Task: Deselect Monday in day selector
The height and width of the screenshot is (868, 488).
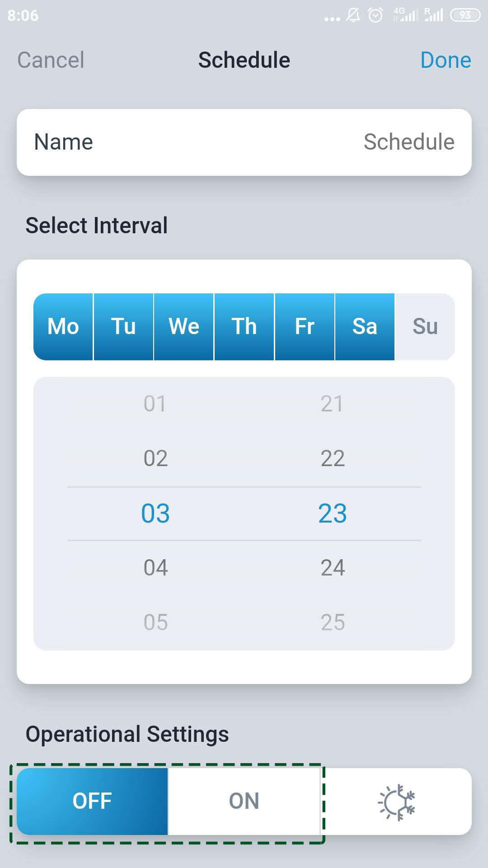Action: pos(63,326)
